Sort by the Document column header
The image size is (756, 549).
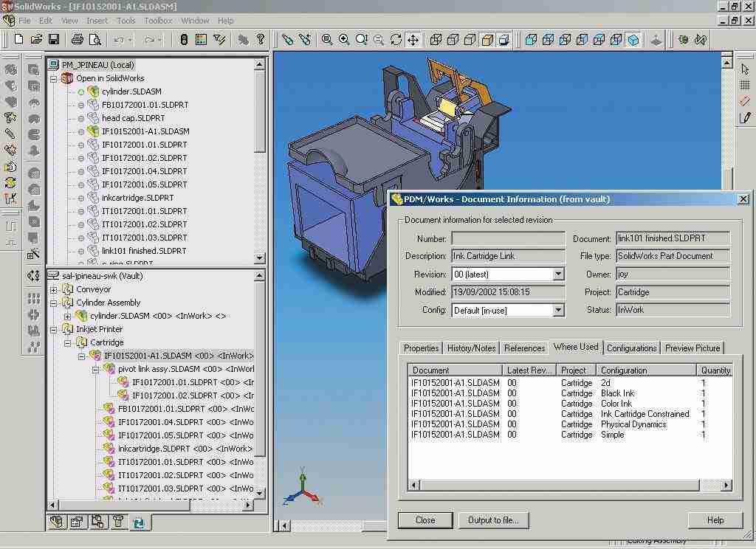coord(455,370)
